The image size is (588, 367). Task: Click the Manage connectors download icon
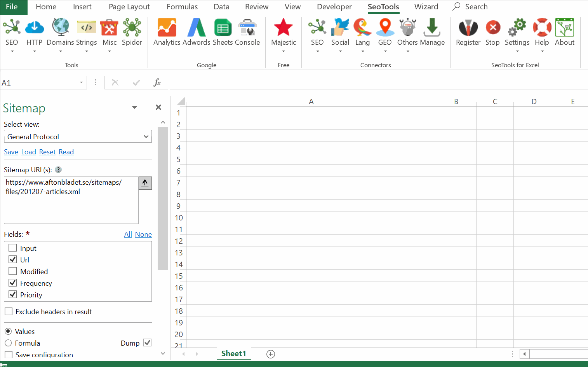coord(432,28)
